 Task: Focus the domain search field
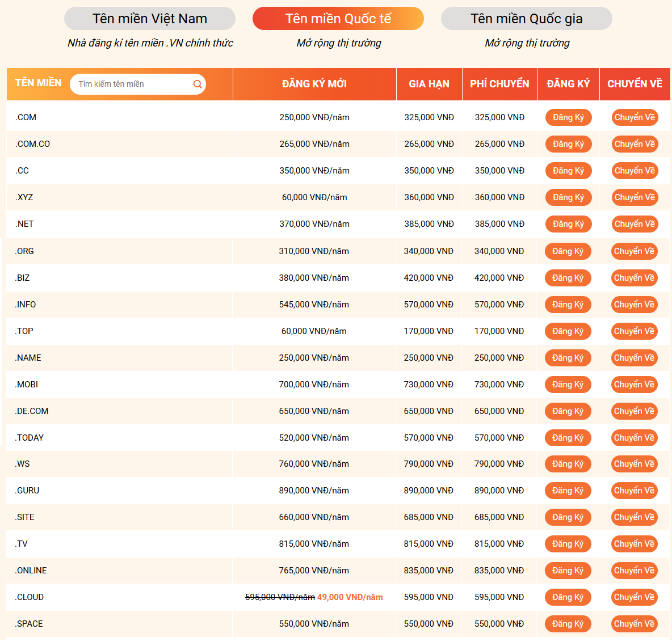click(138, 84)
